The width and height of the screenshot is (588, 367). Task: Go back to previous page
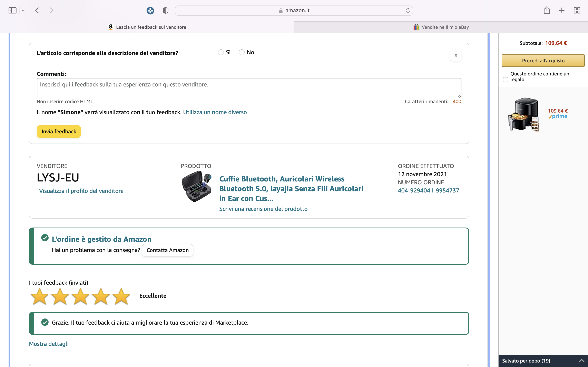pyautogui.click(x=37, y=10)
